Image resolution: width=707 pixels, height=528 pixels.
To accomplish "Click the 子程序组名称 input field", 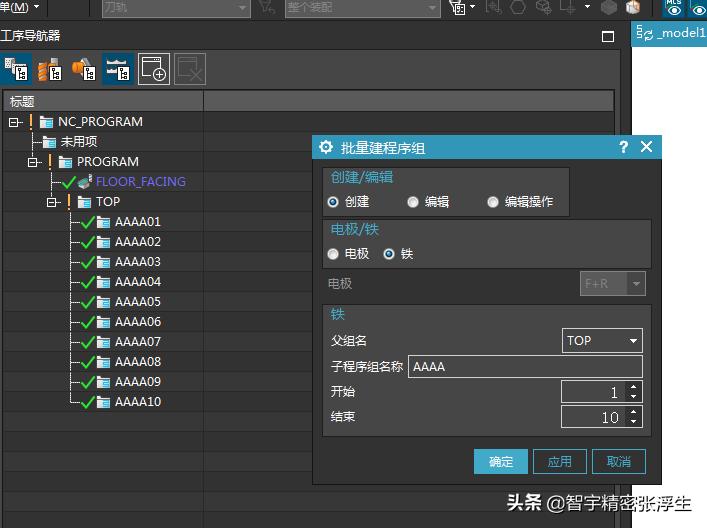I will point(525,367).
